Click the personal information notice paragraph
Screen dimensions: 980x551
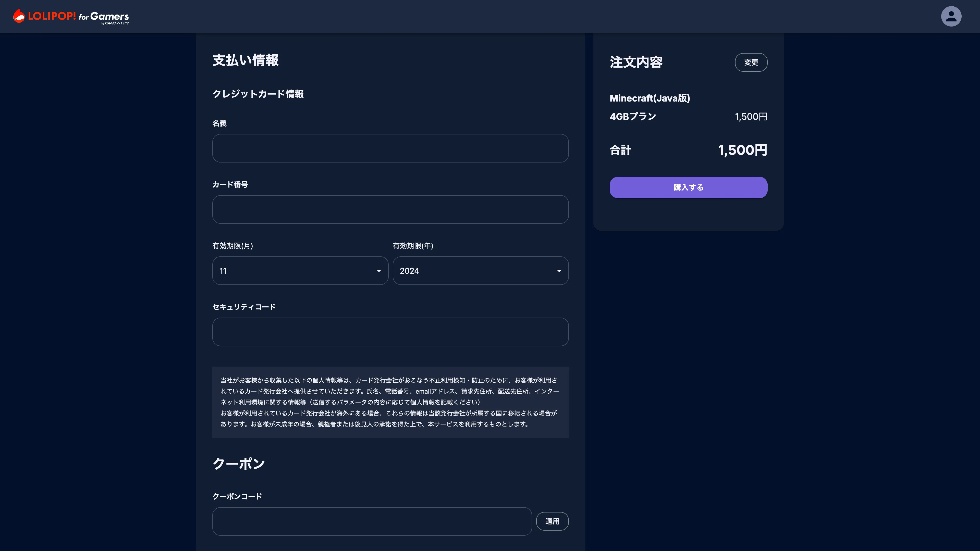[x=390, y=402]
